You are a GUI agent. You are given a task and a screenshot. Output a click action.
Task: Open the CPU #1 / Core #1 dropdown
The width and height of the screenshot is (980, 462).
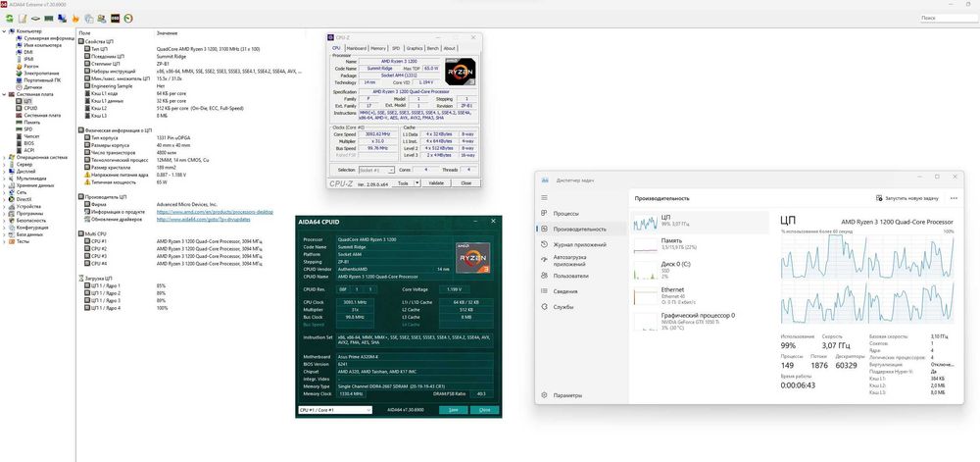[x=334, y=410]
